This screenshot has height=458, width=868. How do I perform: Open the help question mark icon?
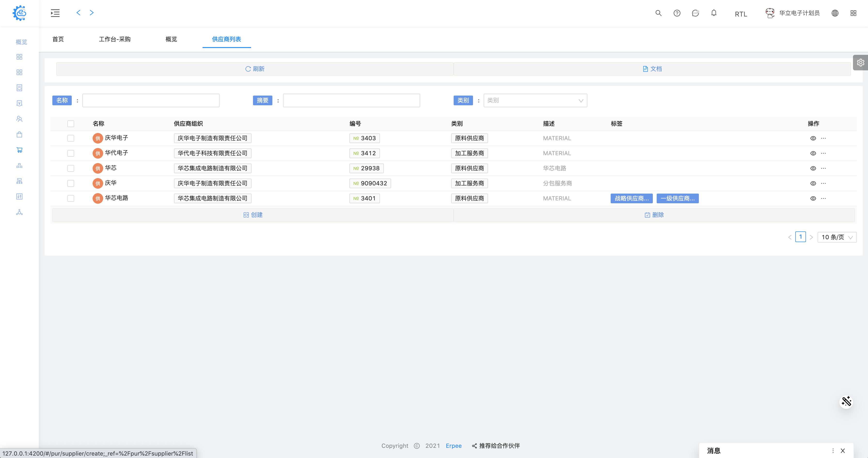(677, 13)
